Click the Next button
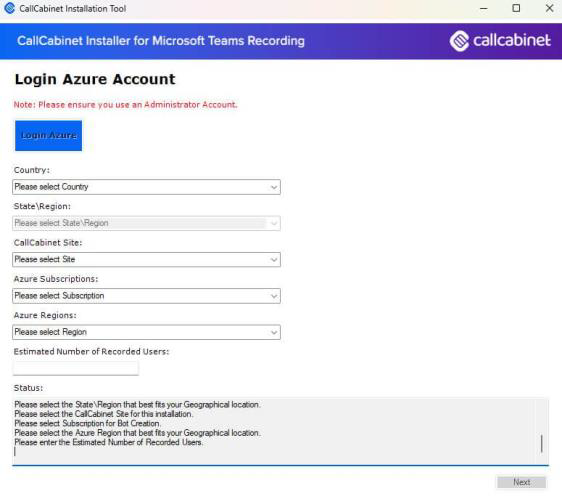Image resolution: width=562 pixels, height=496 pixels. tap(521, 482)
